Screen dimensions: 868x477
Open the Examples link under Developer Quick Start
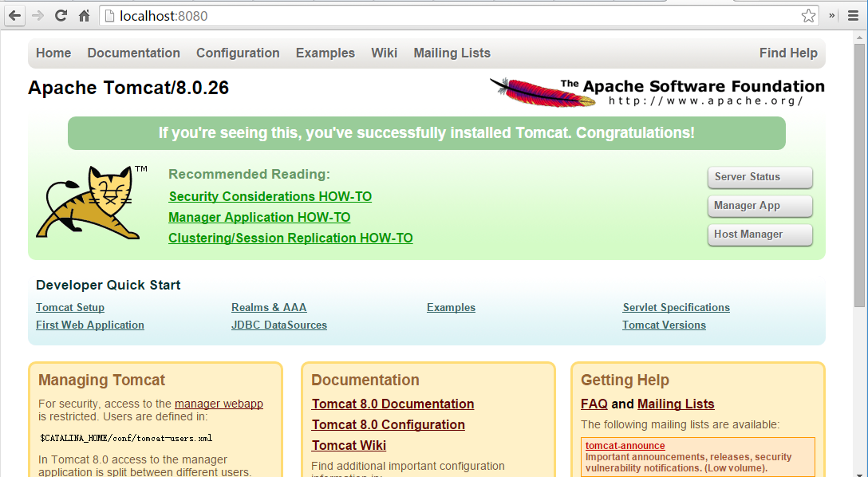click(x=452, y=308)
